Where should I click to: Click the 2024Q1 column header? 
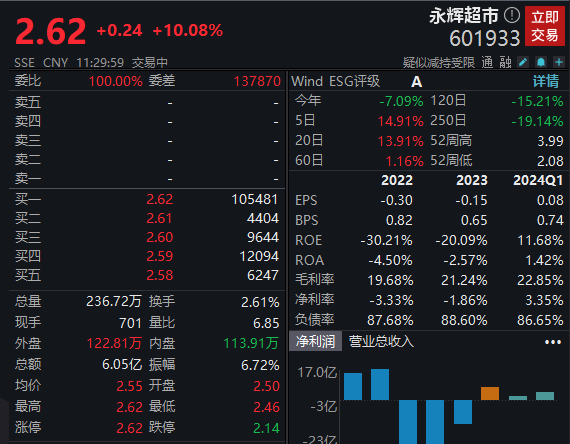click(x=538, y=180)
